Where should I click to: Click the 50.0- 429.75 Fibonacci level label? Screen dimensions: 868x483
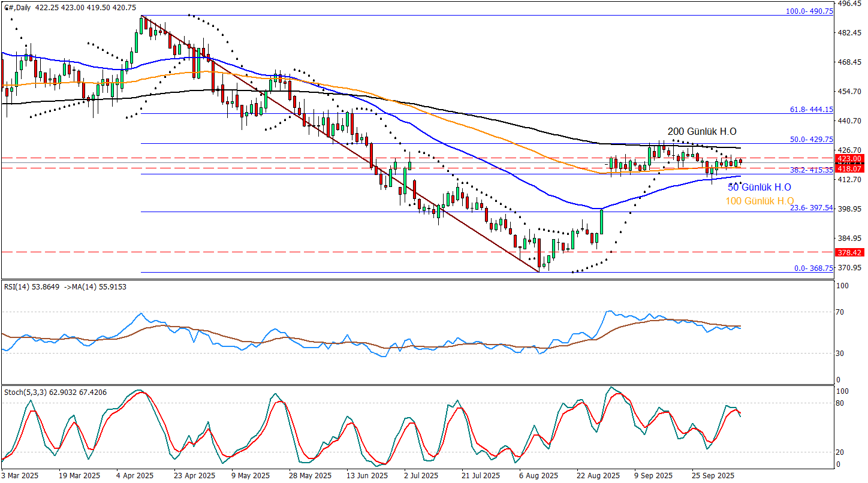tap(811, 139)
